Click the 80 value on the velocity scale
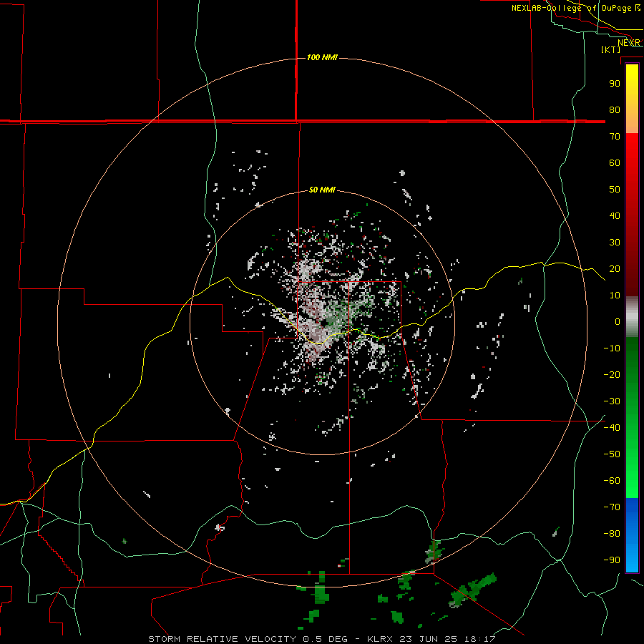This screenshot has height=644, width=644. pos(615,109)
